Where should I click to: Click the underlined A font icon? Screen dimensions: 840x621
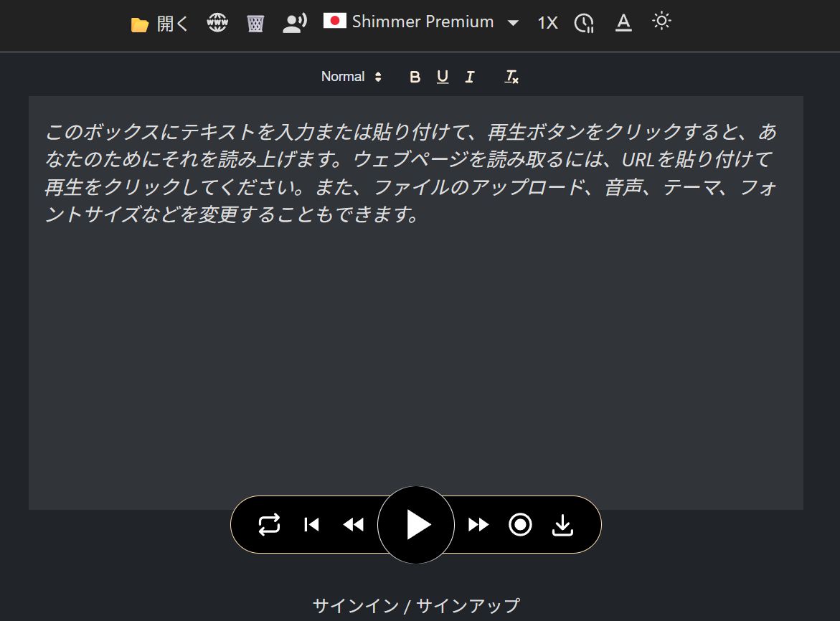(x=623, y=23)
